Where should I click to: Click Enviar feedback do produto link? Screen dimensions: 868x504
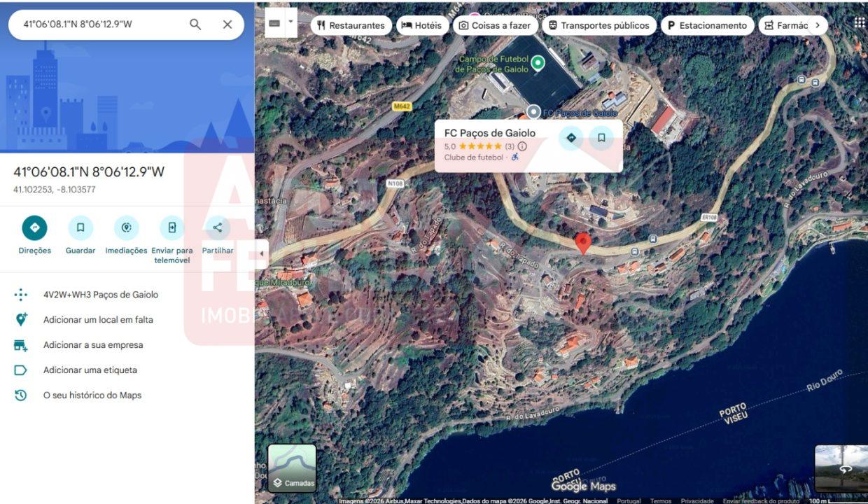762,500
